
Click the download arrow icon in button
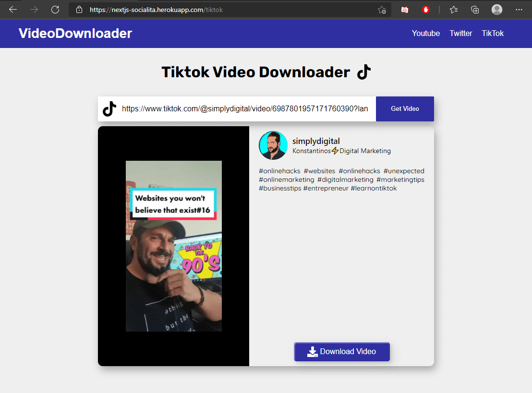click(312, 352)
